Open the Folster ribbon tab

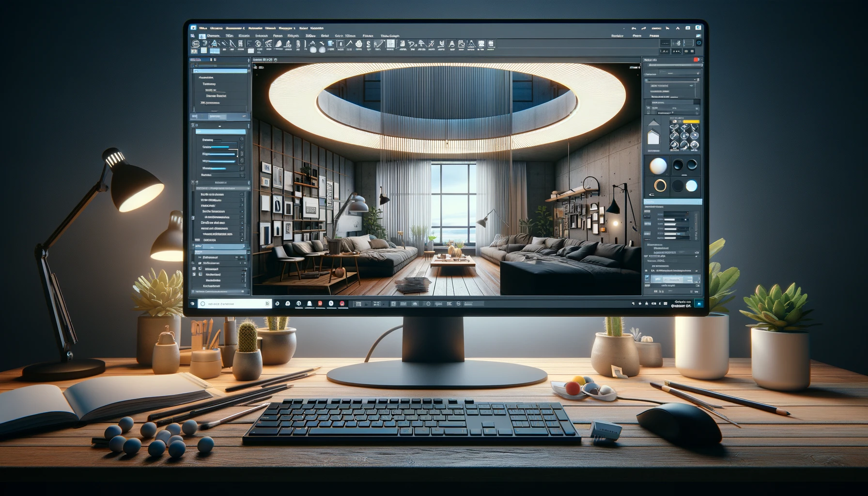368,36
